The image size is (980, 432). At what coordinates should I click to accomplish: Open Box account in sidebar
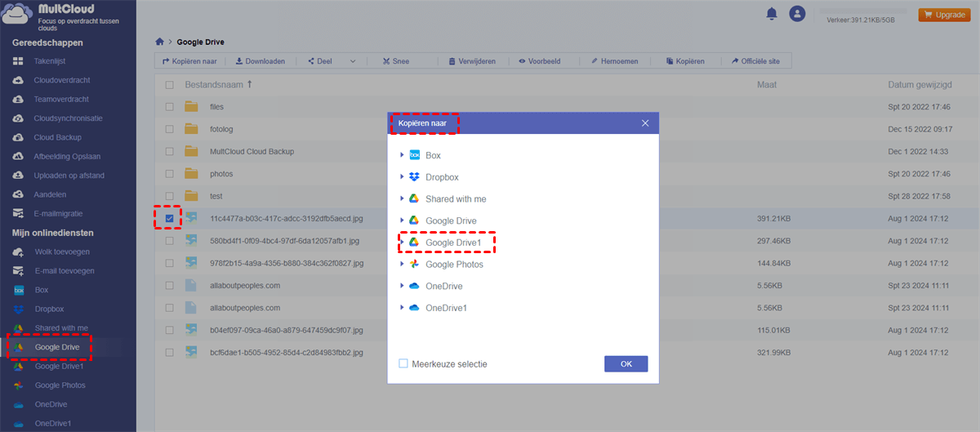pos(41,290)
